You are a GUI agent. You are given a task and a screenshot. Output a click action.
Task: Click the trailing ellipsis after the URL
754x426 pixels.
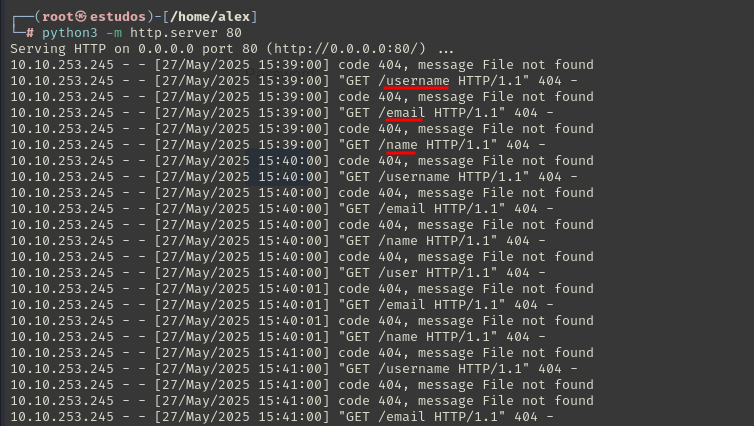pyautogui.click(x=446, y=51)
